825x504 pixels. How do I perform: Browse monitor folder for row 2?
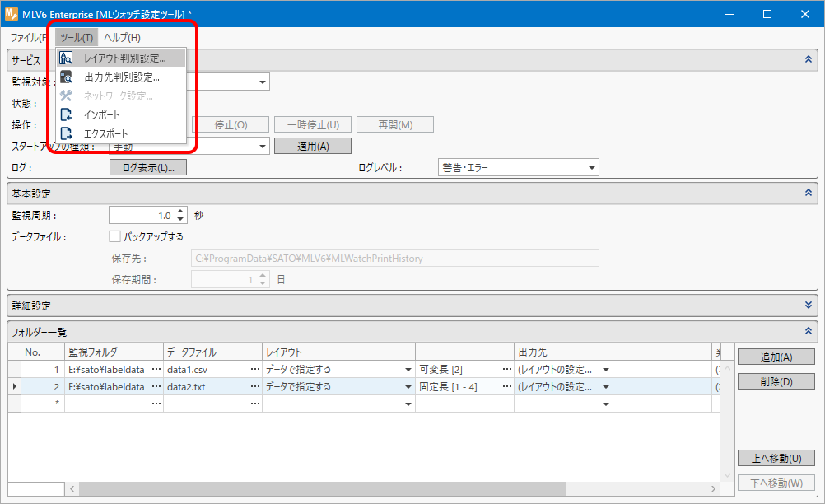coord(156,387)
